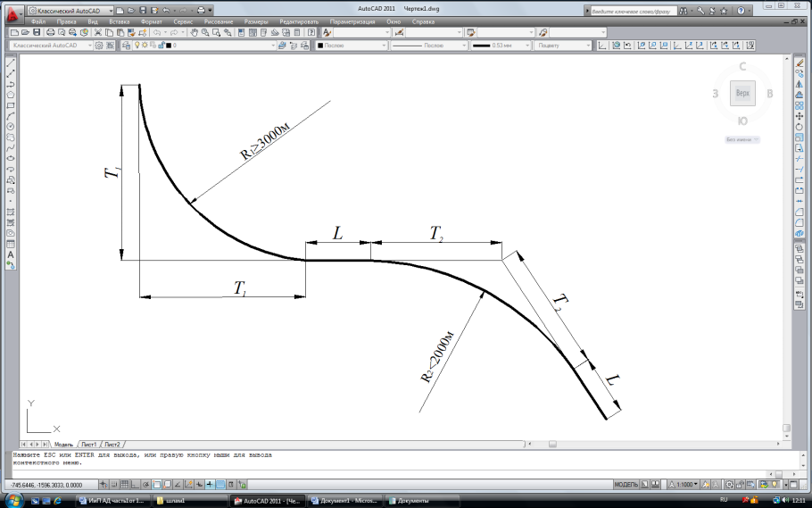Open the annotation scale 1:1000 dropdown
Image resolution: width=812 pixels, height=508 pixels.
(x=686, y=484)
